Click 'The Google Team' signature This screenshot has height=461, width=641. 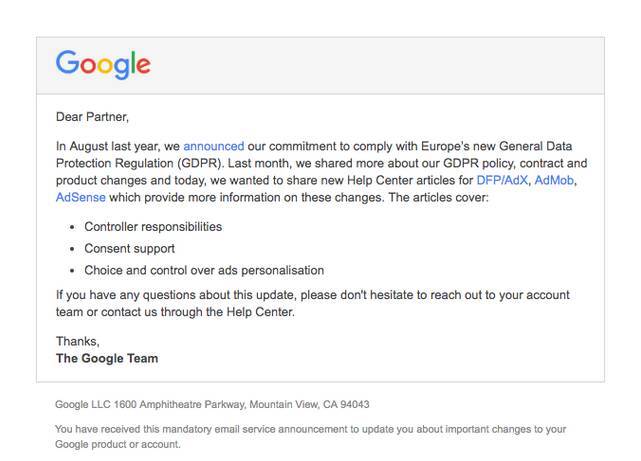(107, 358)
